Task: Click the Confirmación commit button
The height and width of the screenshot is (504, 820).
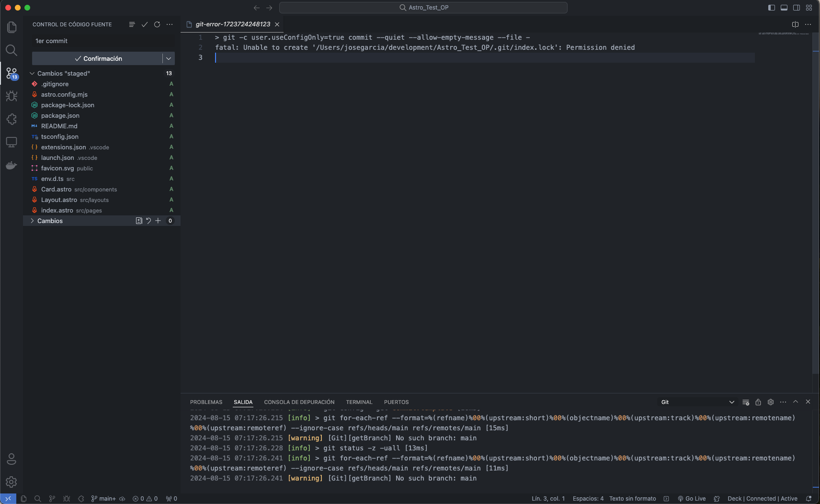Action: pyautogui.click(x=98, y=58)
